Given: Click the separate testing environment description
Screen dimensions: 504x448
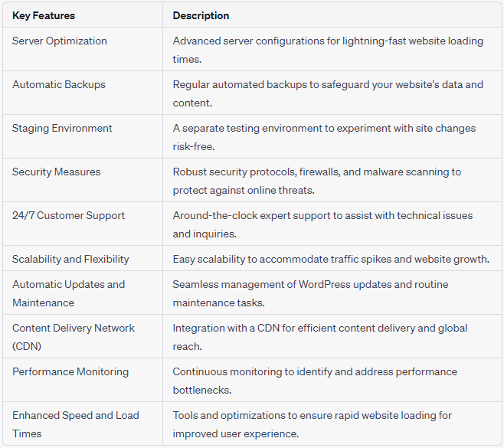Looking at the screenshot, I should click(324, 137).
